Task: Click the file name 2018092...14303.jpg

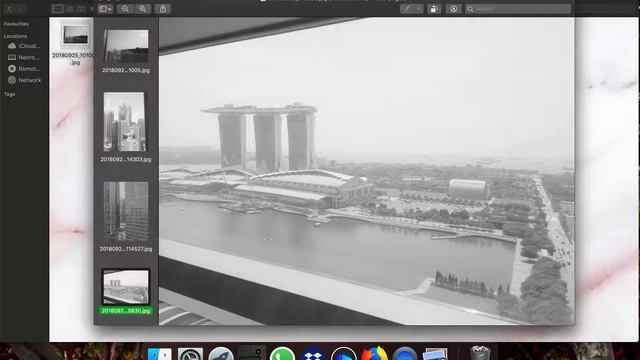Action: point(126,159)
